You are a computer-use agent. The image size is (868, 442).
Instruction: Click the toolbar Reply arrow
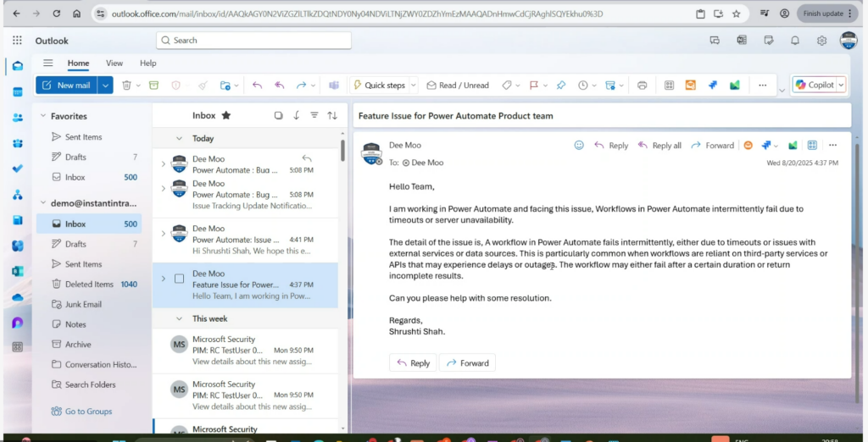(257, 86)
